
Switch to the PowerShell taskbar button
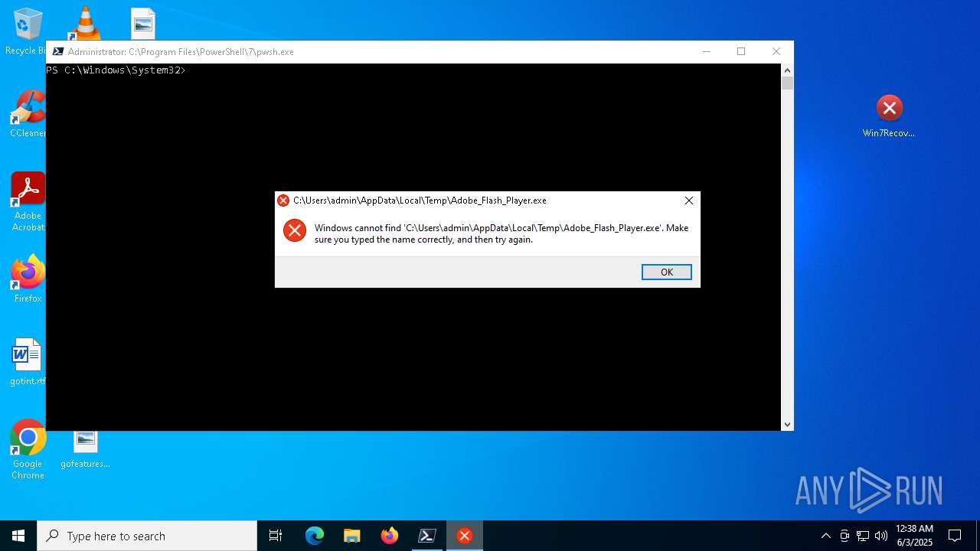pos(426,536)
